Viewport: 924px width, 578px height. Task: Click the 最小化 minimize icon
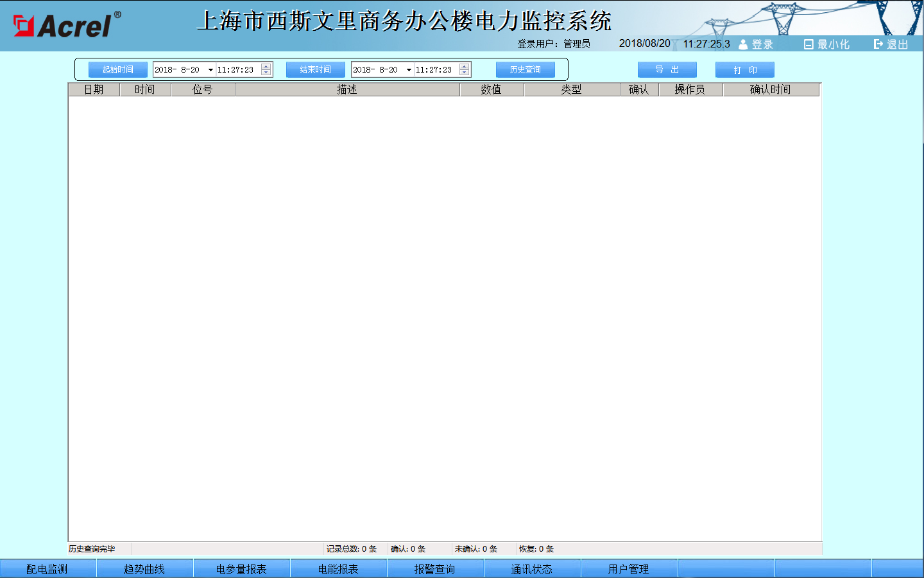point(809,44)
